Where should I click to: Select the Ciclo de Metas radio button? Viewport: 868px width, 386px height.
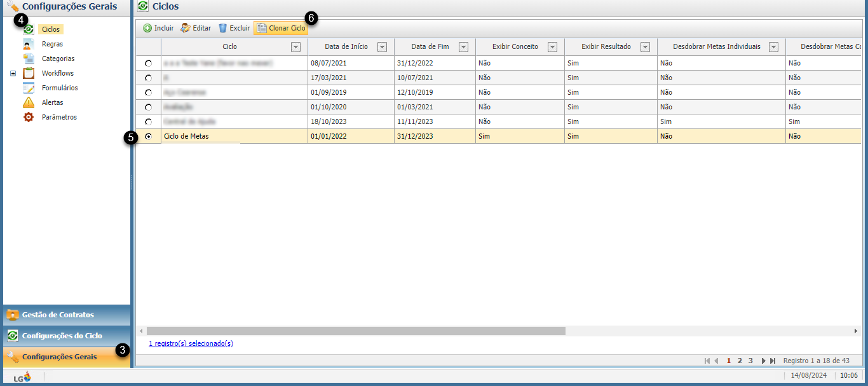pyautogui.click(x=148, y=136)
